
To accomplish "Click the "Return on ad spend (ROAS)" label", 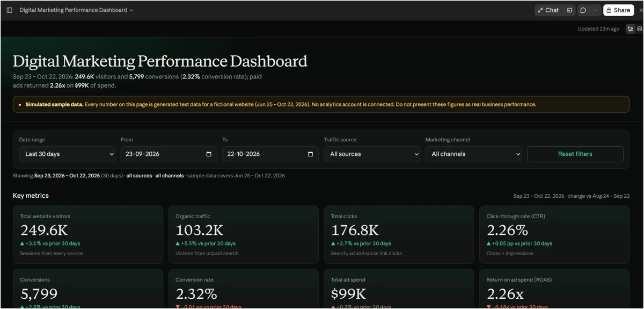I will pos(519,280).
